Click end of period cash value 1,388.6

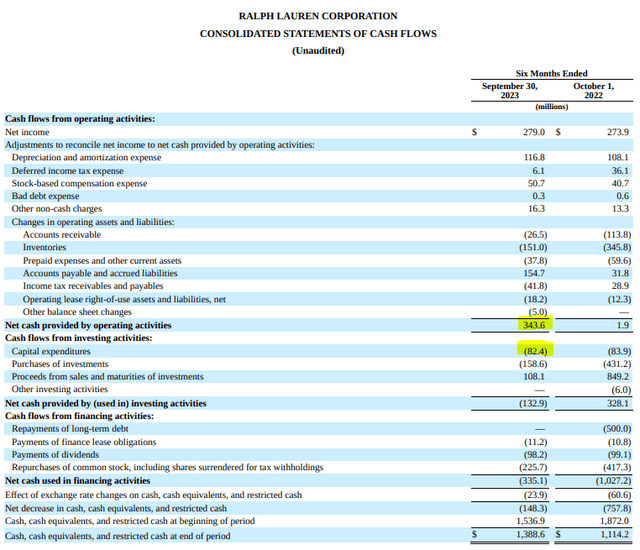coord(531,535)
